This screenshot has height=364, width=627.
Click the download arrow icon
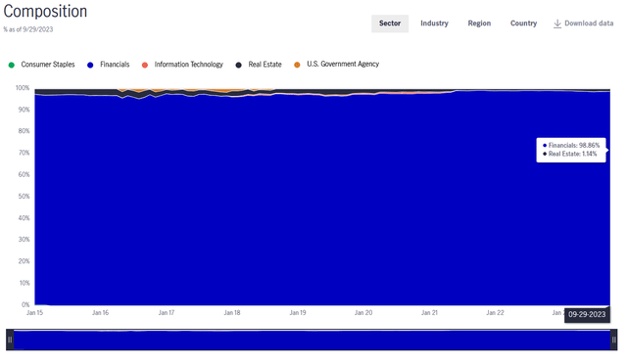coord(557,23)
